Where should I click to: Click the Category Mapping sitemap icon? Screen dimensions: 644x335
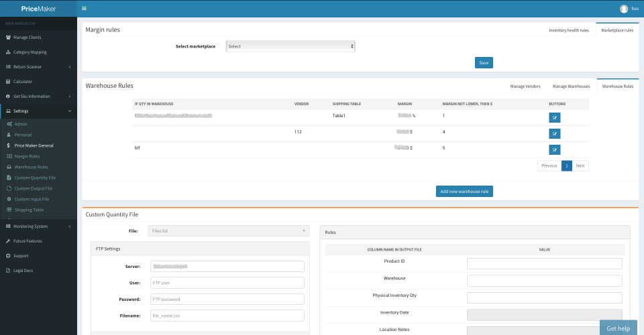tap(8, 52)
